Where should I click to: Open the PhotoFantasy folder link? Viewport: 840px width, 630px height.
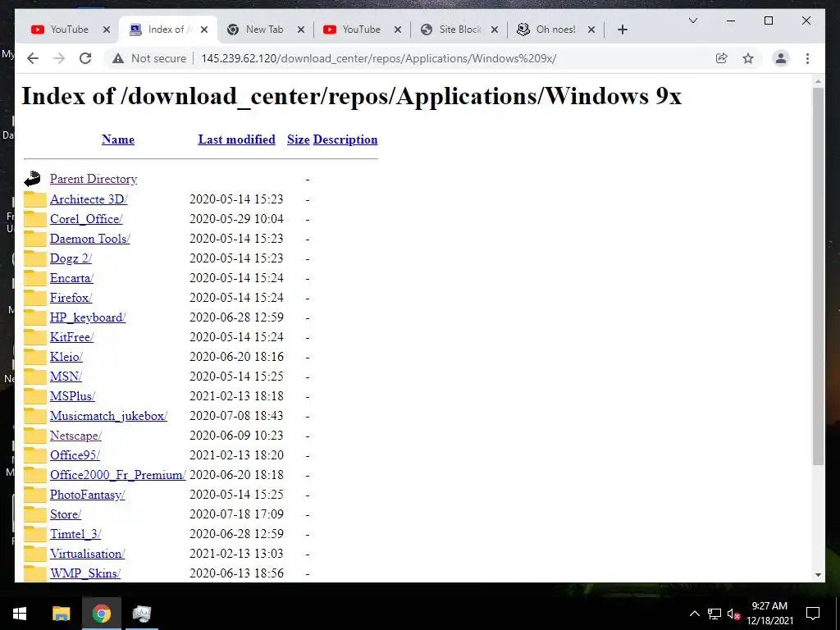87,495
